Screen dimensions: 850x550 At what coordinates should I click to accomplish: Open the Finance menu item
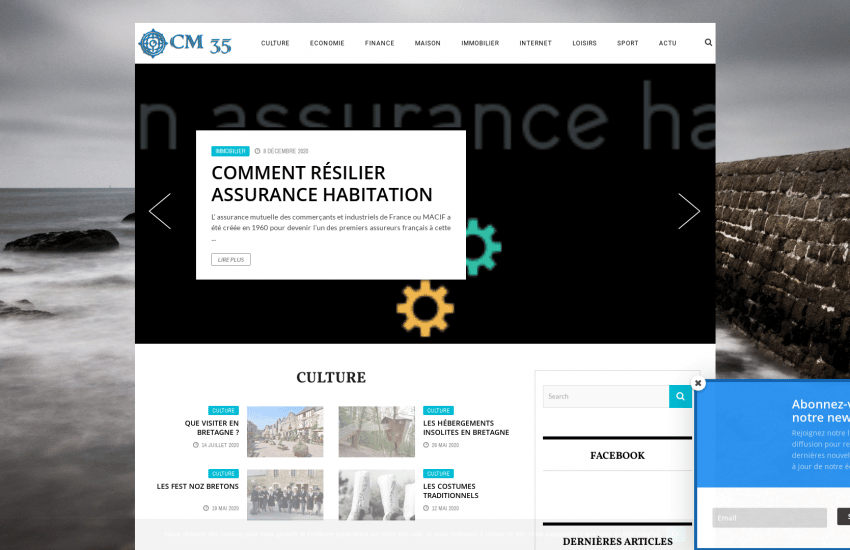[x=379, y=43]
